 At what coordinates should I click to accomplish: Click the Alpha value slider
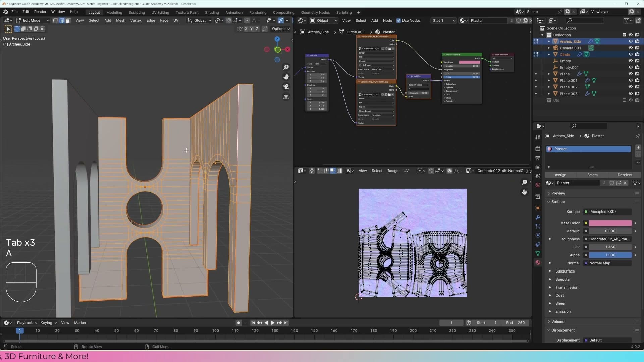tap(610, 255)
